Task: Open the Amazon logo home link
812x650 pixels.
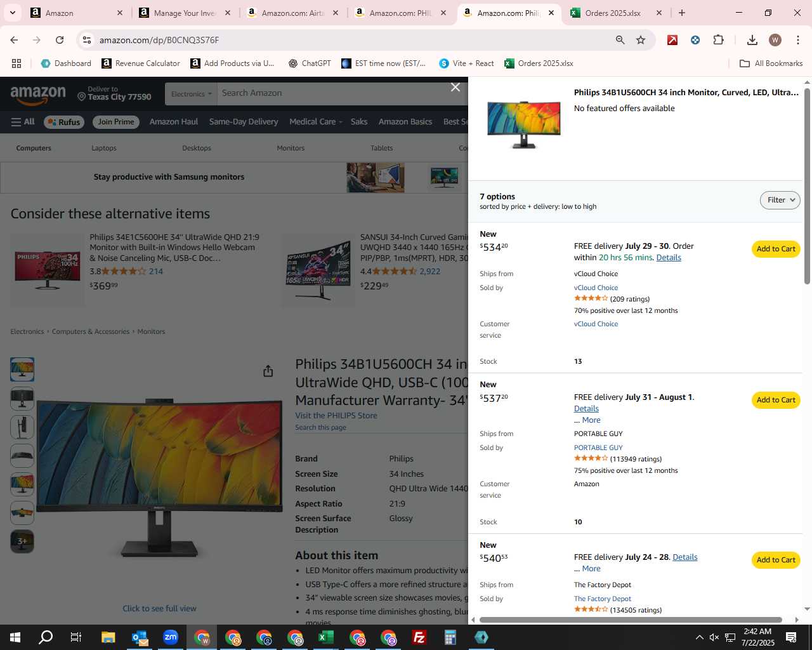Action: (x=38, y=95)
